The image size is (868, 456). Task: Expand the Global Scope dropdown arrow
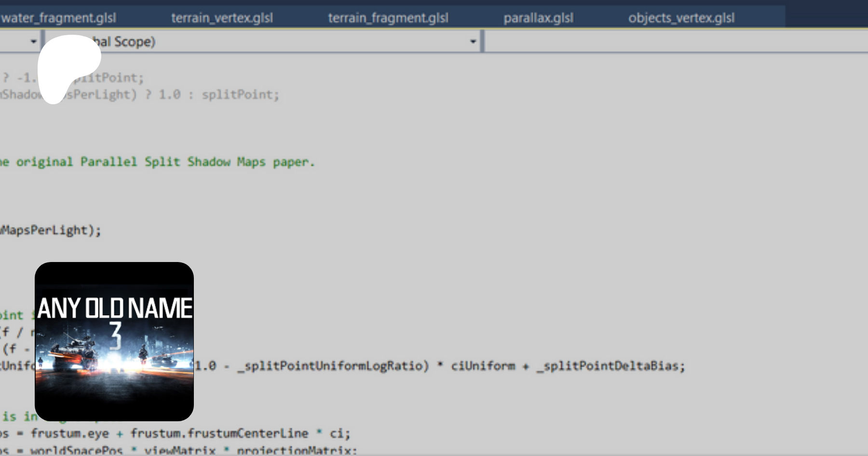click(x=473, y=41)
